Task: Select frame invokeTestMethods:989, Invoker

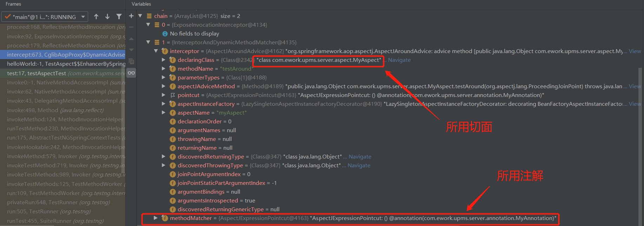Action: pyautogui.click(x=63, y=174)
